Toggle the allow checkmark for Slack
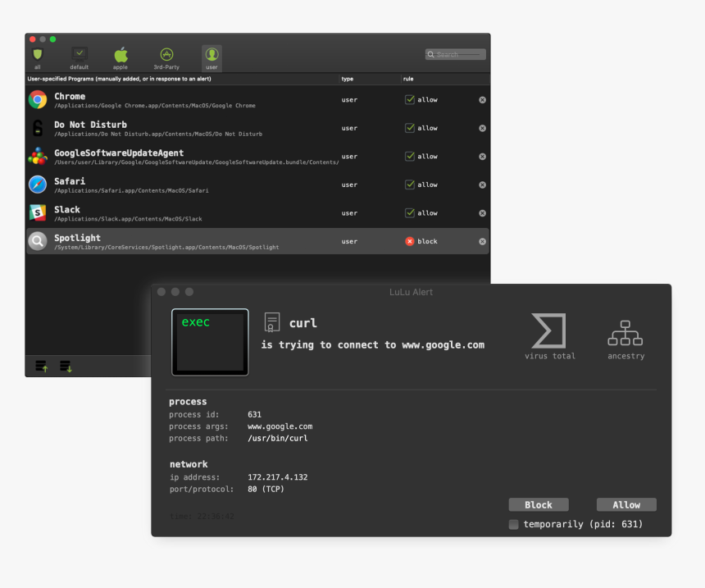Viewport: 705px width, 588px height. click(x=410, y=212)
